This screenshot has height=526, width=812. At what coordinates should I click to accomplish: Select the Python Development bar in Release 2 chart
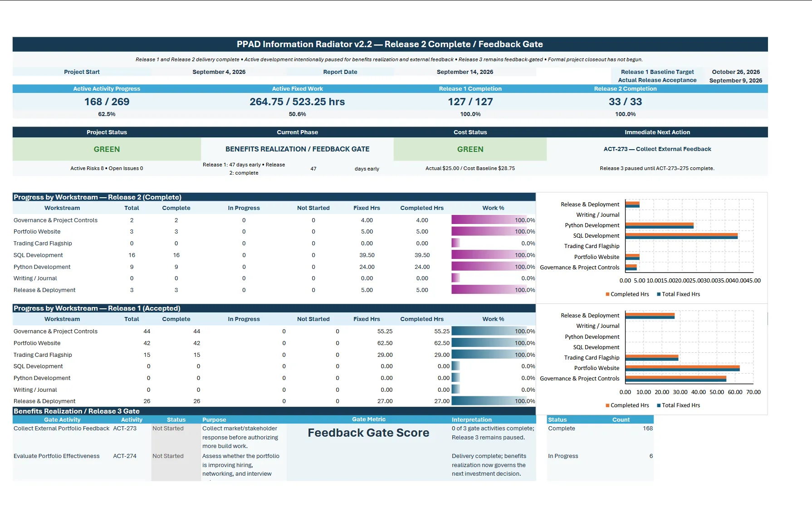click(x=660, y=225)
